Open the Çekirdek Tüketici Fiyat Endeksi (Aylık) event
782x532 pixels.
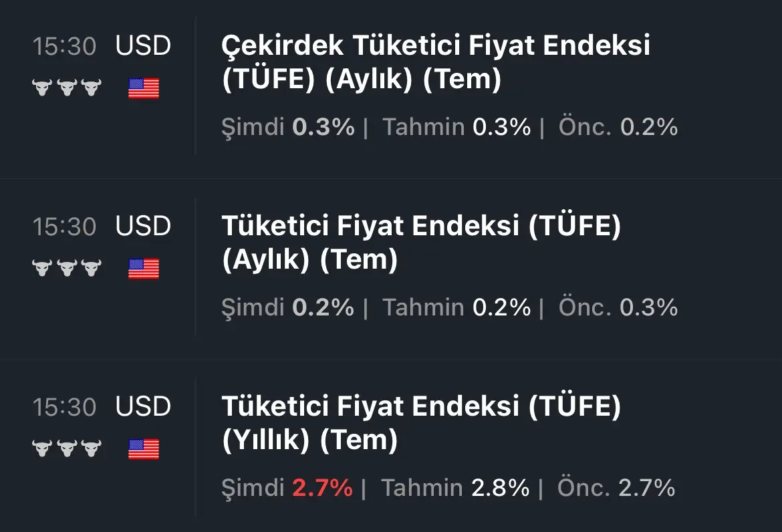[x=435, y=62]
